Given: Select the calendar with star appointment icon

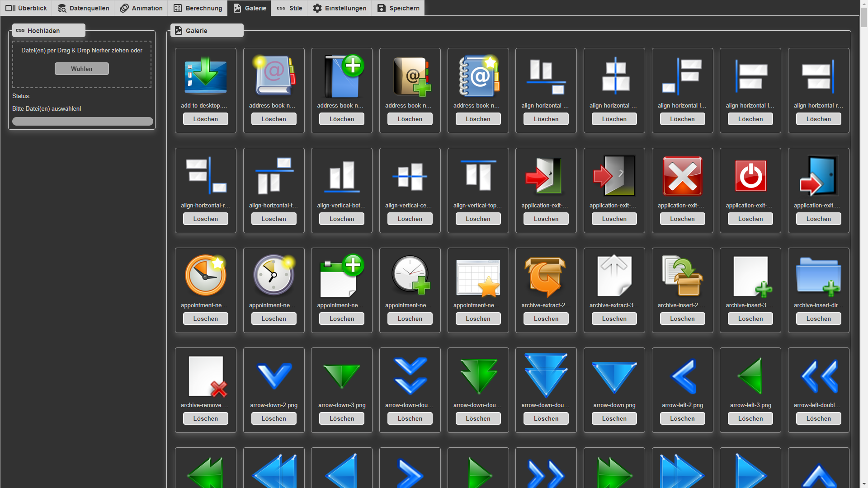Looking at the screenshot, I should point(478,277).
